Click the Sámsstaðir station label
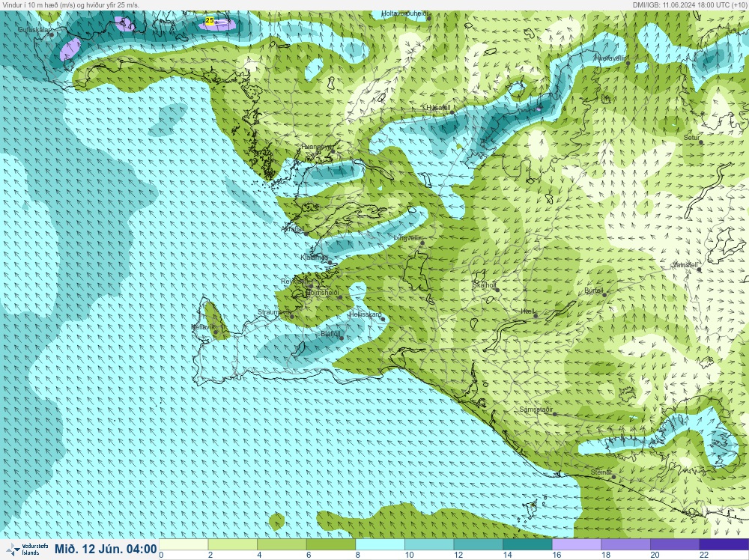The height and width of the screenshot is (560, 749). 536,410
